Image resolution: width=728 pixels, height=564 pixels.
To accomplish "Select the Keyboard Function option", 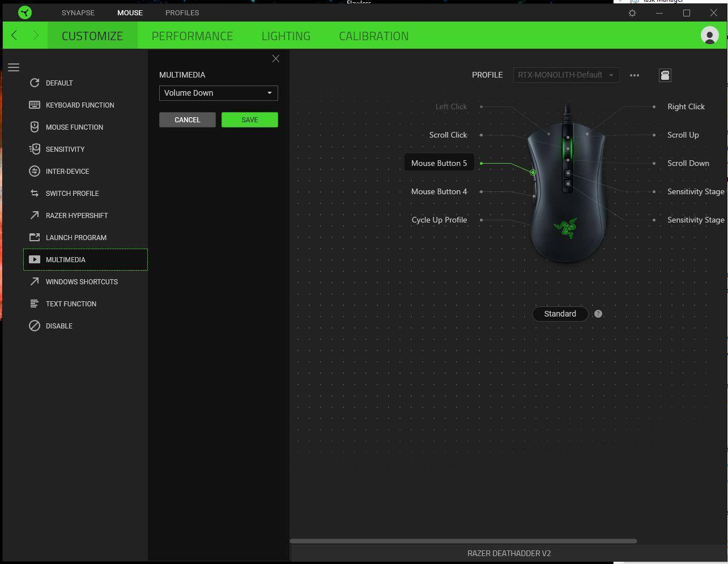I will [80, 105].
